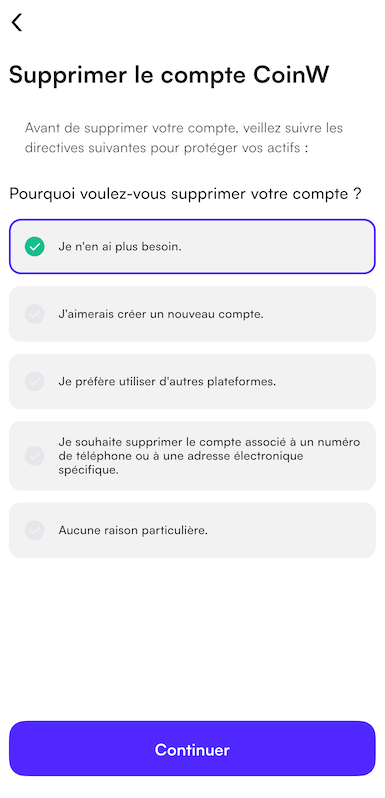Click the word 'spécifique.' in the fourth option
385x798 pixels.
81,471
